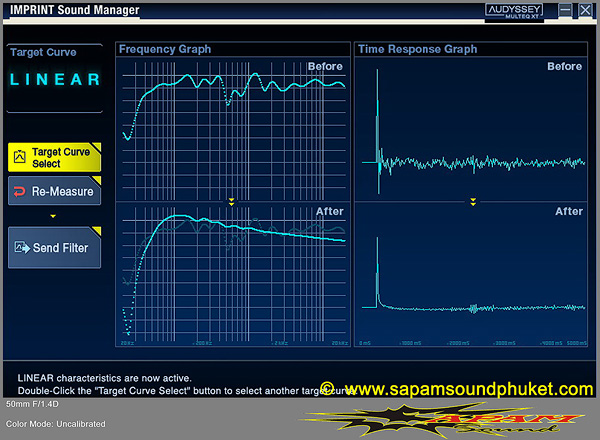Image resolution: width=600 pixels, height=440 pixels.
Task: Click the Target Curve Select button
Action: [54, 157]
